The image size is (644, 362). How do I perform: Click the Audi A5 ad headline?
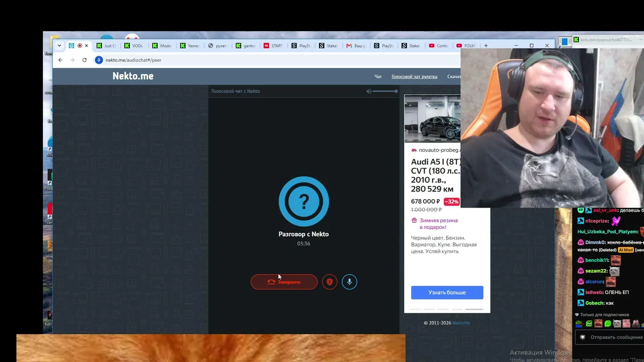(436, 175)
